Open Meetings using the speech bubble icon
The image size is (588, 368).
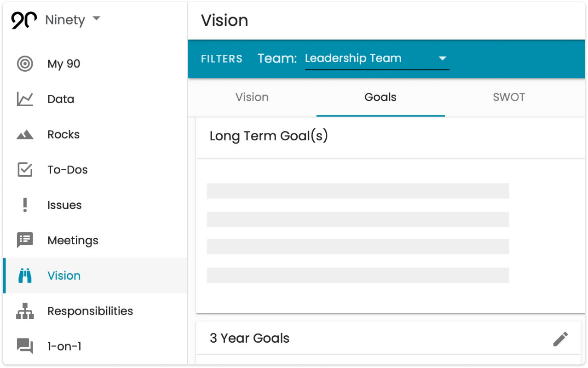24,240
